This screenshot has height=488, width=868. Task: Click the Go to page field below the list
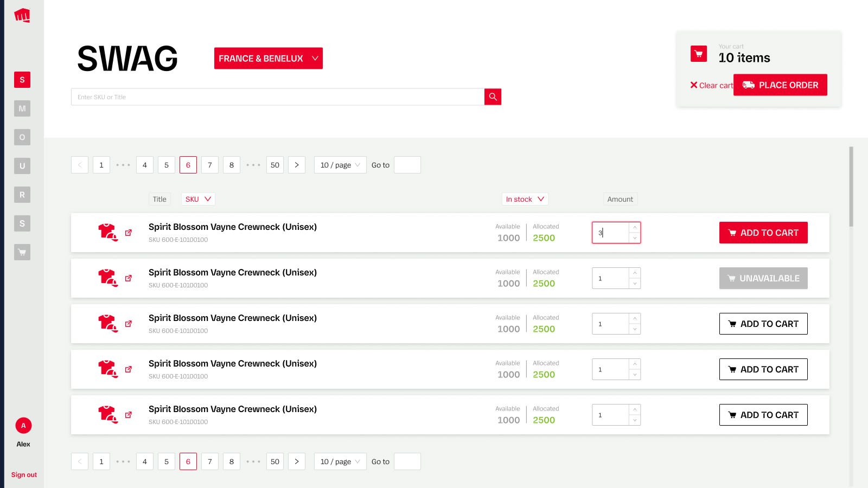[x=407, y=461]
